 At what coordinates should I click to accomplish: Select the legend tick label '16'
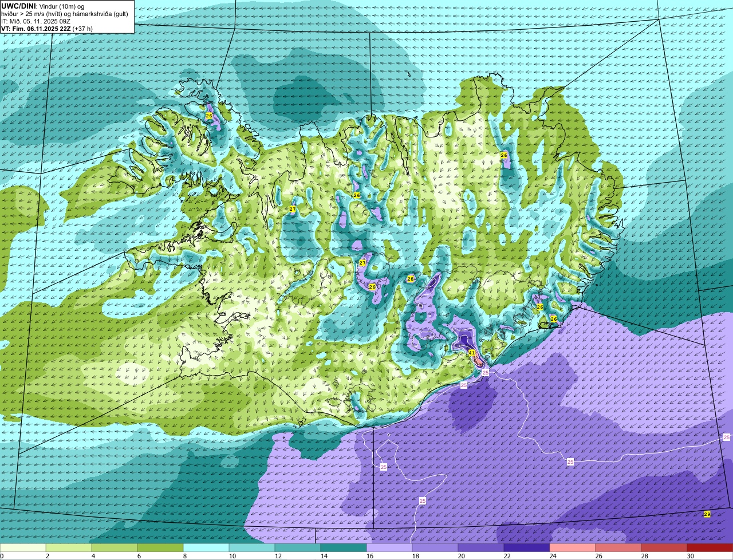369,556
